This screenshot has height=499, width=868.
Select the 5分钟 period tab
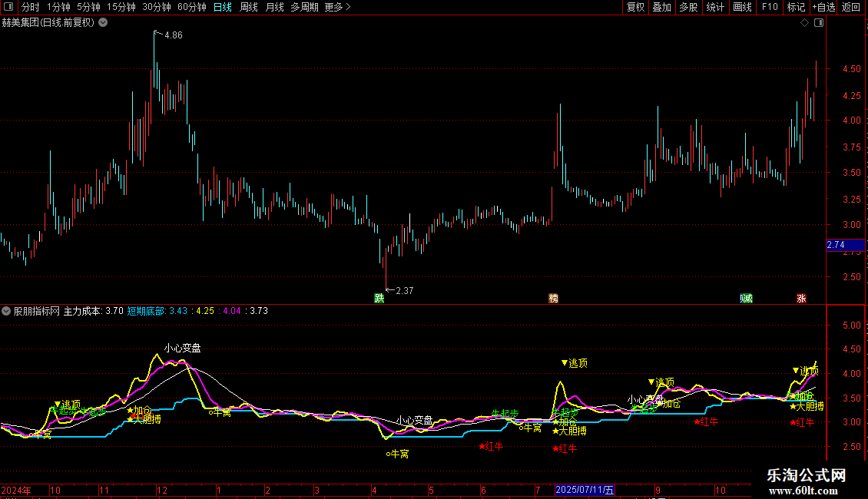[x=88, y=7]
